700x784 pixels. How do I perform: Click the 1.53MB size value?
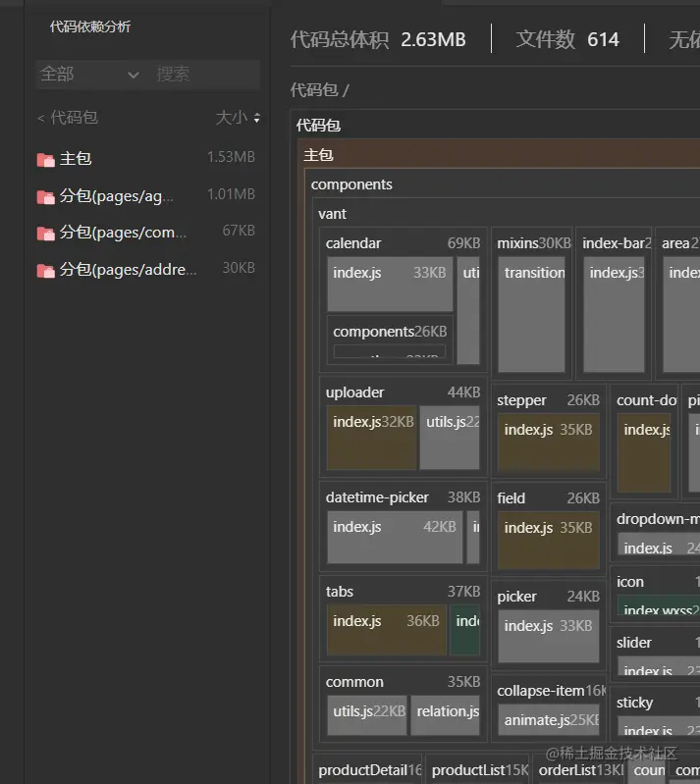point(231,157)
